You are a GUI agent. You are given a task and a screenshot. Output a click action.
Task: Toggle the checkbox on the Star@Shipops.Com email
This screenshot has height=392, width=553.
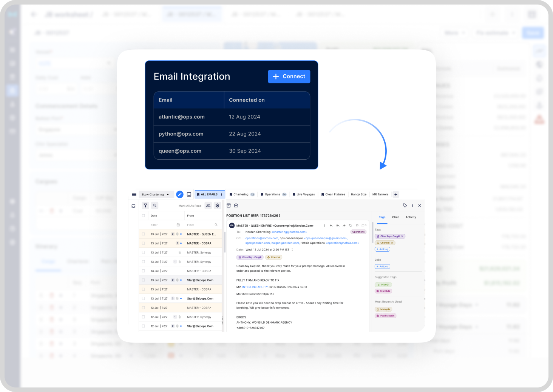pos(144,280)
